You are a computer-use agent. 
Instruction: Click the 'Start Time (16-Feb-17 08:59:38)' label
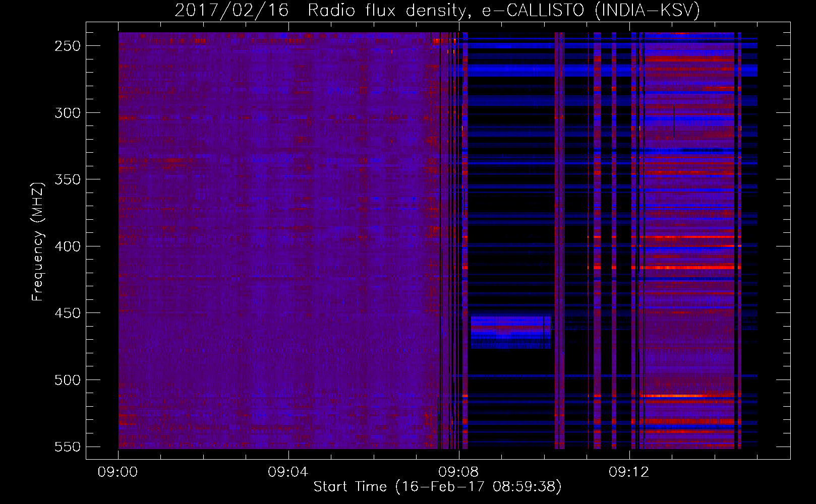tap(437, 487)
